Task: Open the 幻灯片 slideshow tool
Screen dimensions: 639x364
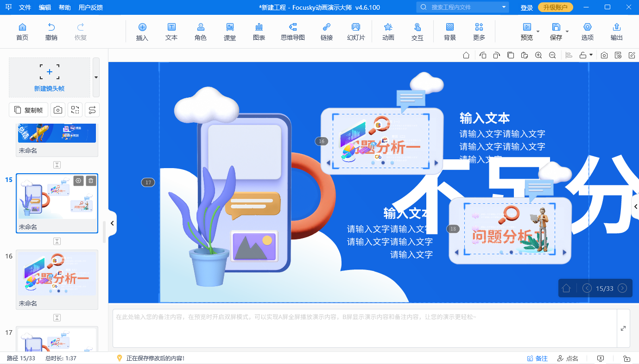Action: point(356,32)
